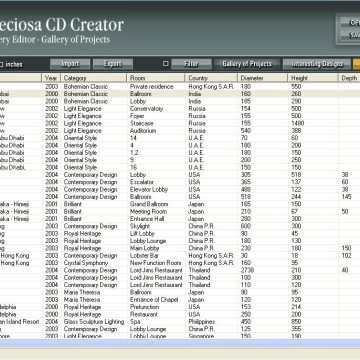Select the height value "850"
The image size is (360, 360).
pyautogui.click(x=296, y=322)
